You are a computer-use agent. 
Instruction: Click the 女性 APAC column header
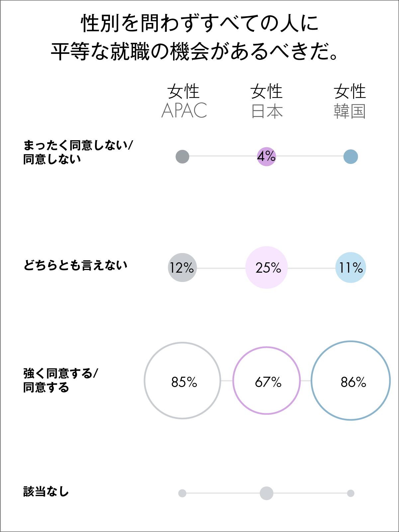(x=184, y=101)
